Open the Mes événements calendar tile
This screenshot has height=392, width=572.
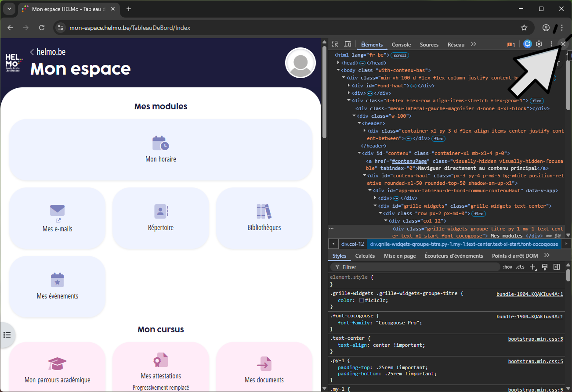click(x=58, y=287)
